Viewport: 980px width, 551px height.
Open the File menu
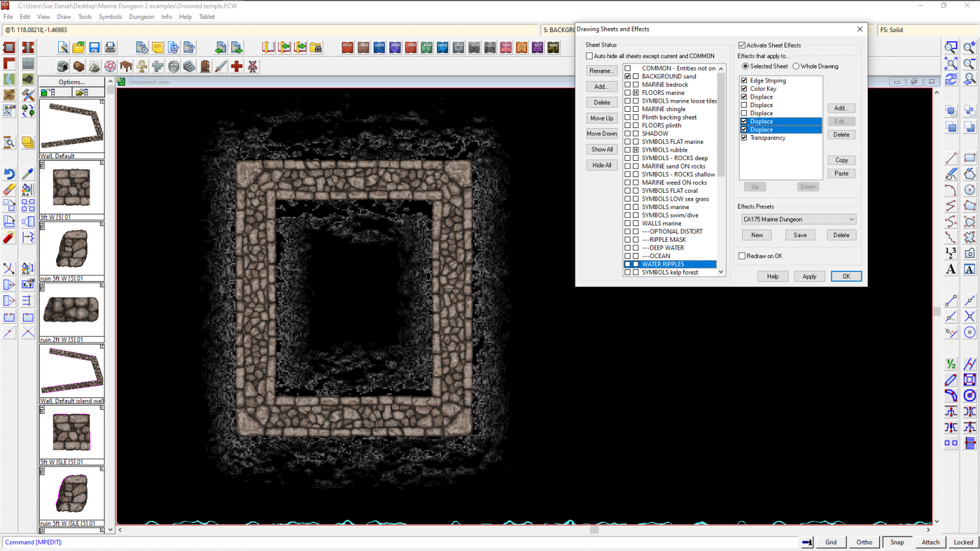(8, 17)
